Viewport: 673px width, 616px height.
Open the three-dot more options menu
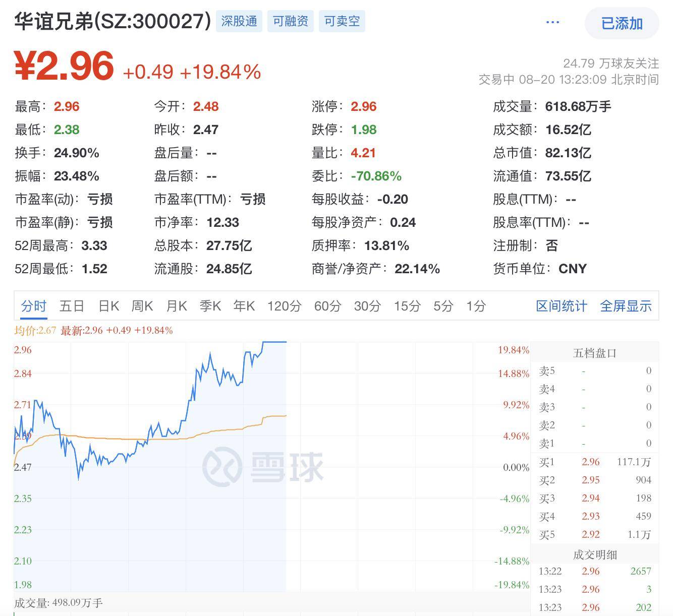(x=552, y=22)
